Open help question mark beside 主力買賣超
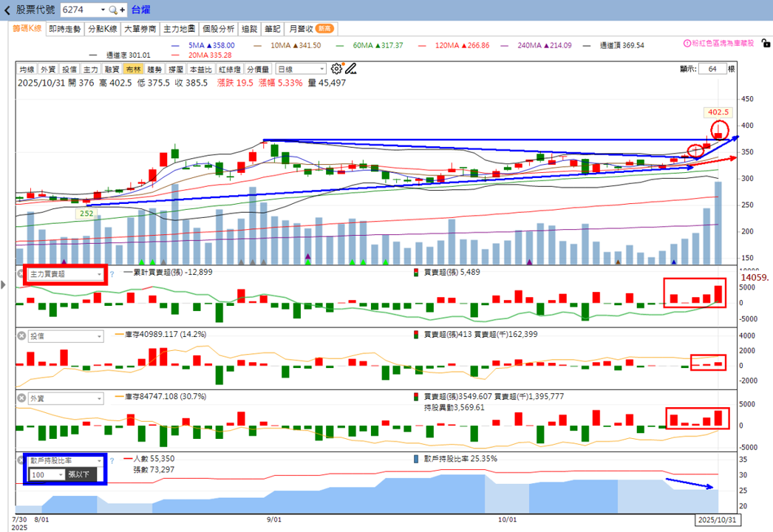The height and width of the screenshot is (532, 773). pyautogui.click(x=112, y=273)
